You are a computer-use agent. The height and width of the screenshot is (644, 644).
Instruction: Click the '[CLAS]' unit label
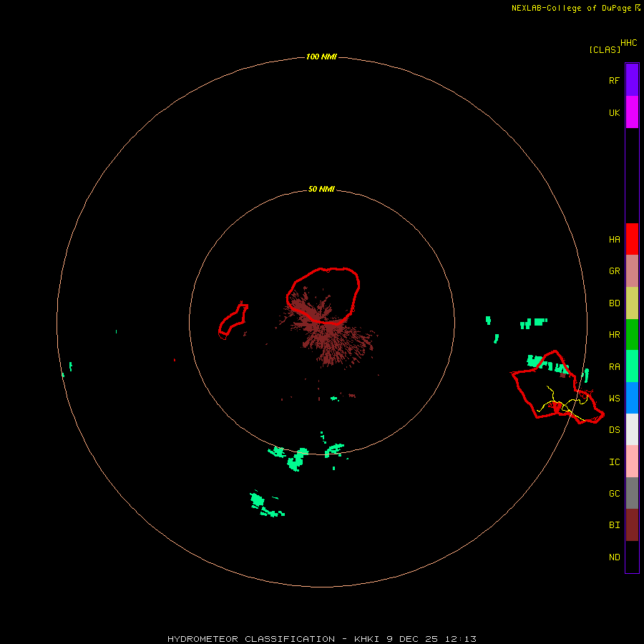(x=605, y=49)
